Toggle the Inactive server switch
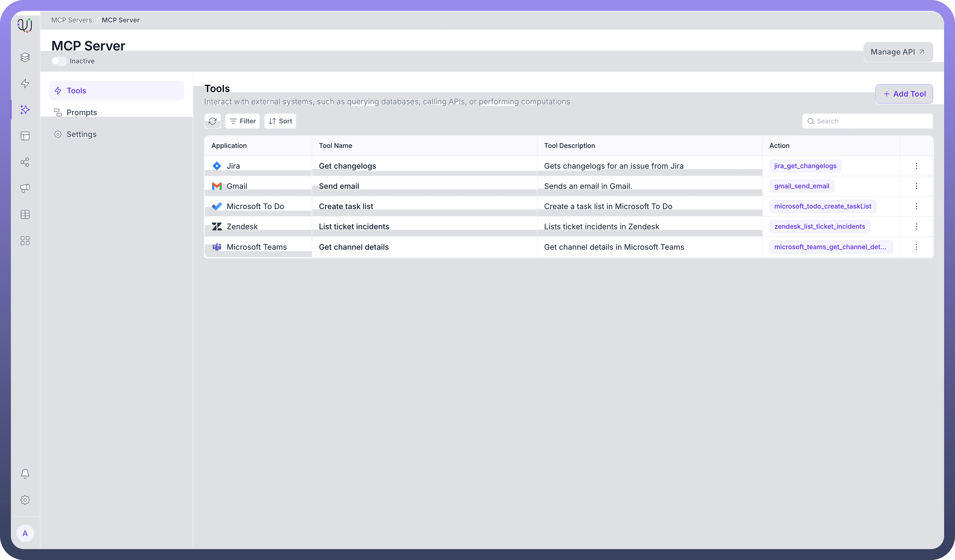 (59, 61)
